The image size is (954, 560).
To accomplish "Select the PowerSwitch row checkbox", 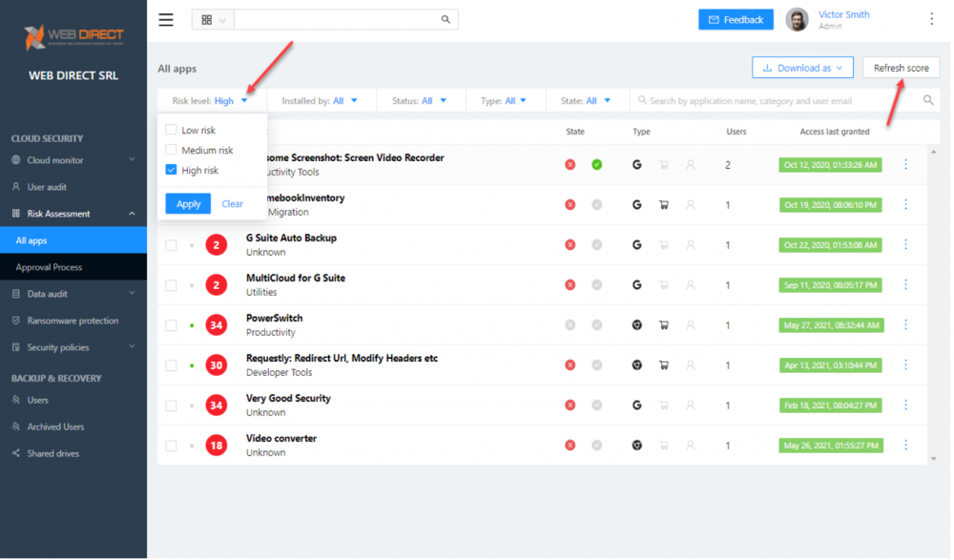I will [x=172, y=325].
